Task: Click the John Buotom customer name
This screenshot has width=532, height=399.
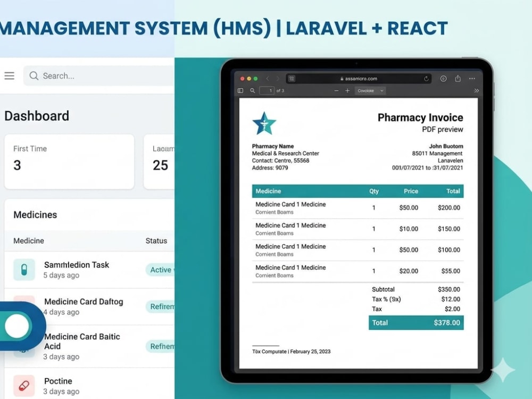Action: coord(446,146)
